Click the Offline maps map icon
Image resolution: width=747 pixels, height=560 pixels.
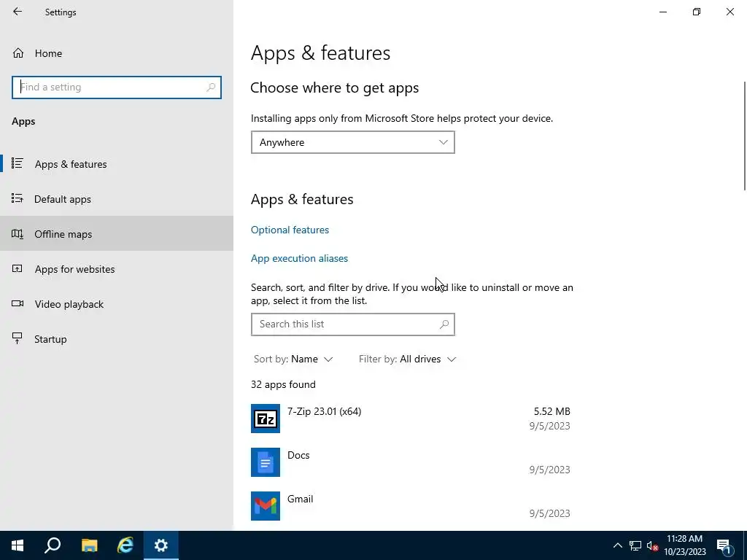pyautogui.click(x=18, y=234)
